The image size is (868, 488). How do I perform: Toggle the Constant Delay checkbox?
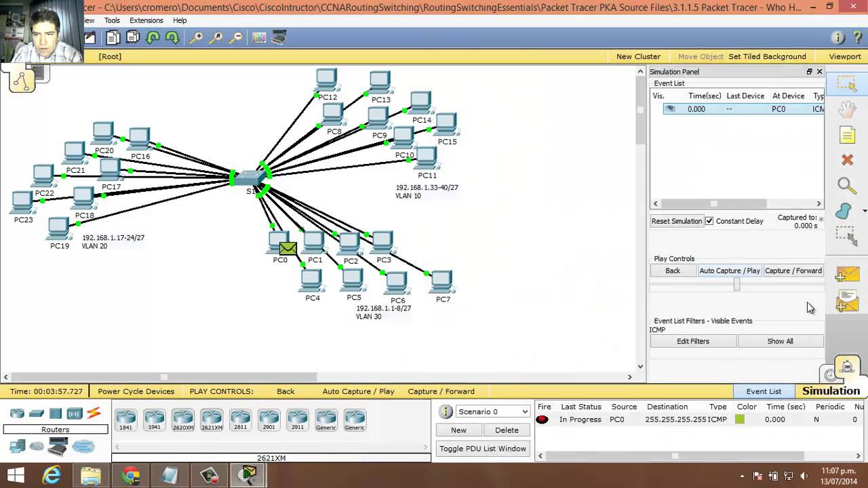click(x=709, y=221)
